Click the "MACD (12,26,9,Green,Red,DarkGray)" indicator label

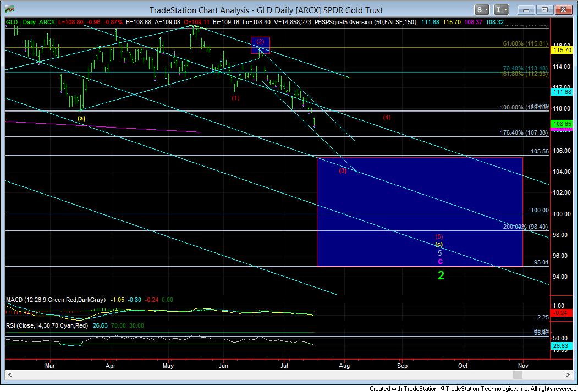(56, 300)
